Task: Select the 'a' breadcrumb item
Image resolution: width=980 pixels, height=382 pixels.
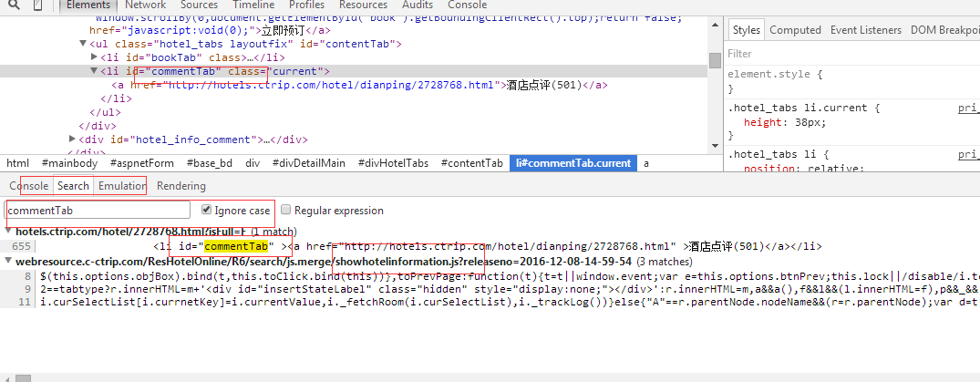Action: click(x=646, y=163)
